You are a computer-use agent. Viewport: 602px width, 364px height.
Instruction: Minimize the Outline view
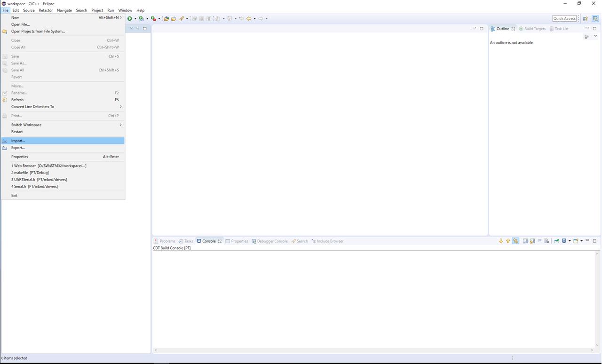(587, 28)
